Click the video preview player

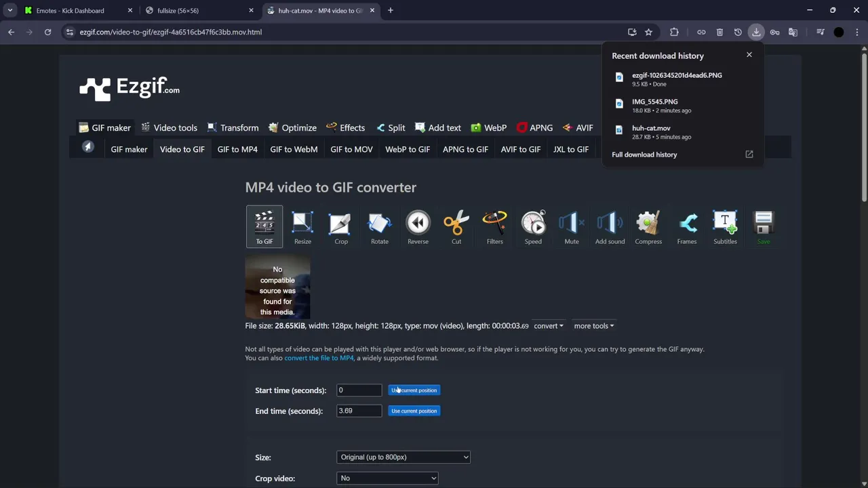click(277, 286)
